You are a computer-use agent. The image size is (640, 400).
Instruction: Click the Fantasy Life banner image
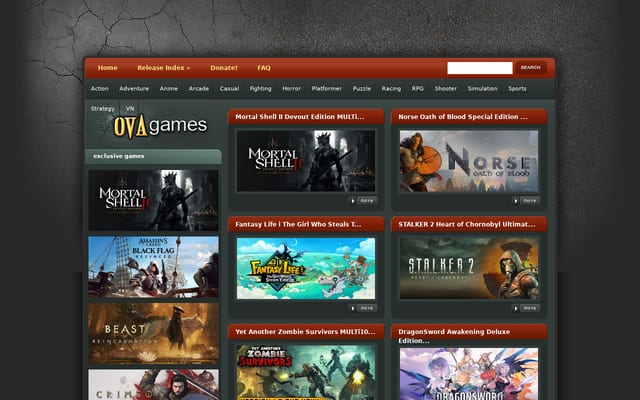(306, 268)
